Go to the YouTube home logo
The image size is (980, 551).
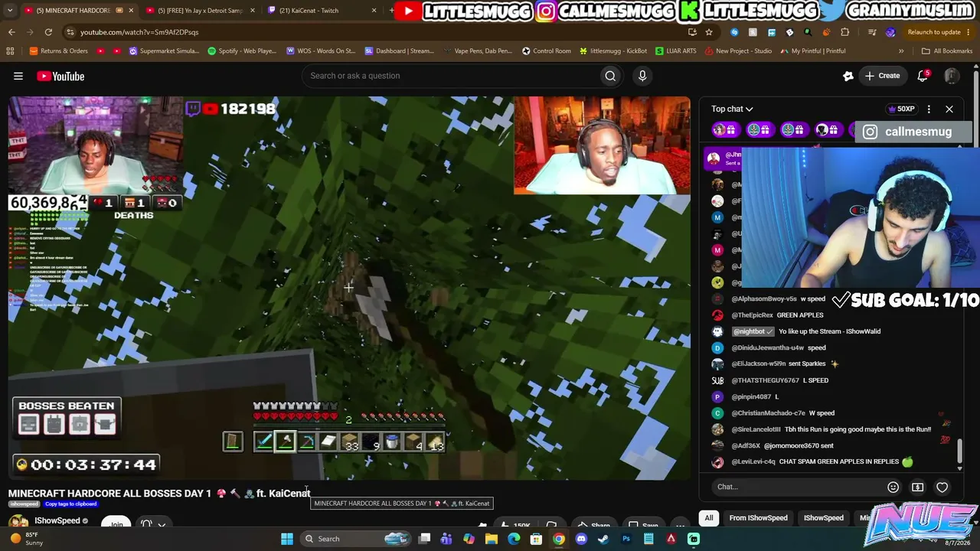(x=60, y=76)
